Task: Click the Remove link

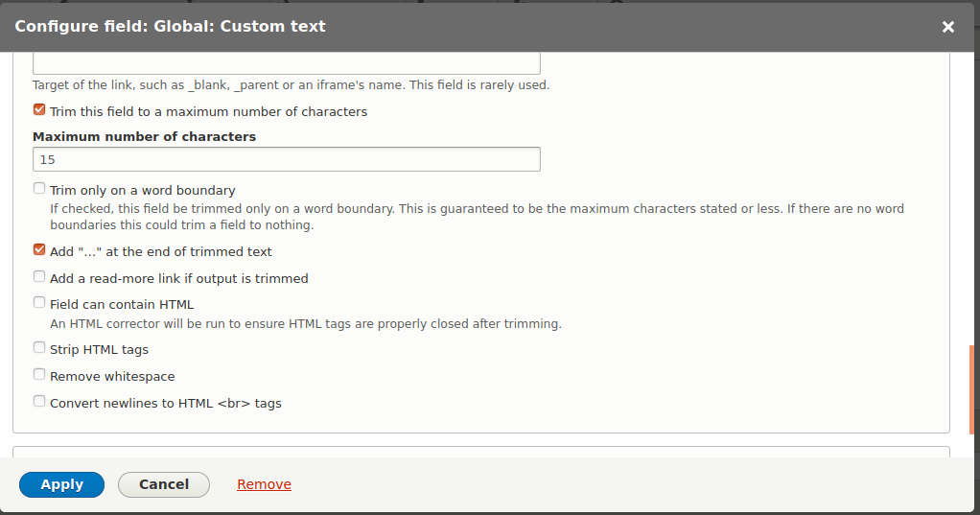Action: [264, 484]
